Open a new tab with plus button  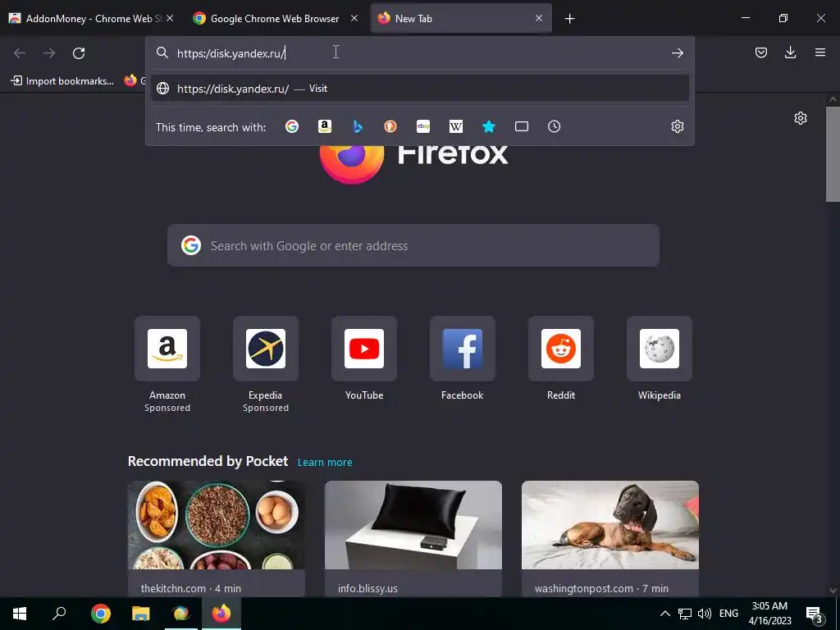pyautogui.click(x=569, y=19)
